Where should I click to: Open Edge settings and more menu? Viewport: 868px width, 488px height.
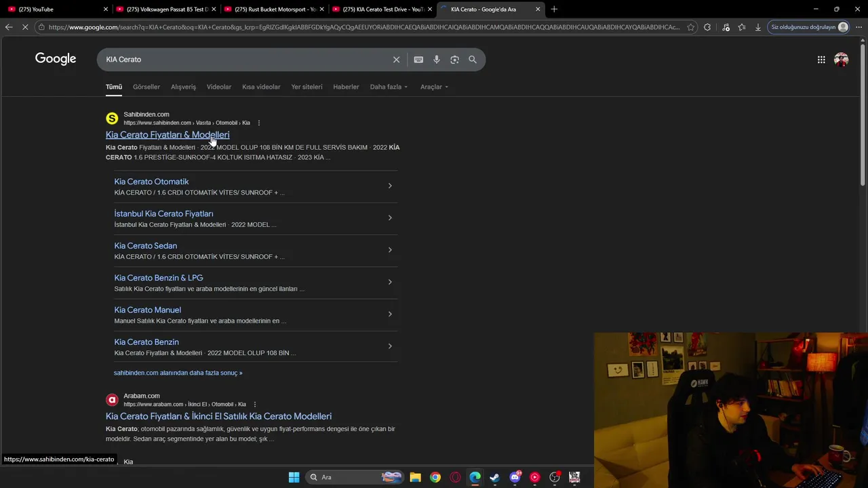pyautogui.click(x=857, y=27)
